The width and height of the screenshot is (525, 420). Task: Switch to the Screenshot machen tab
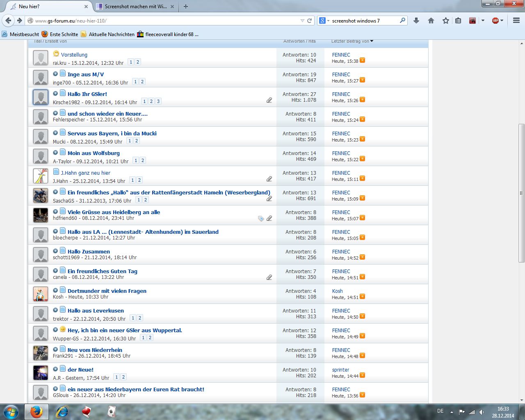[135, 7]
